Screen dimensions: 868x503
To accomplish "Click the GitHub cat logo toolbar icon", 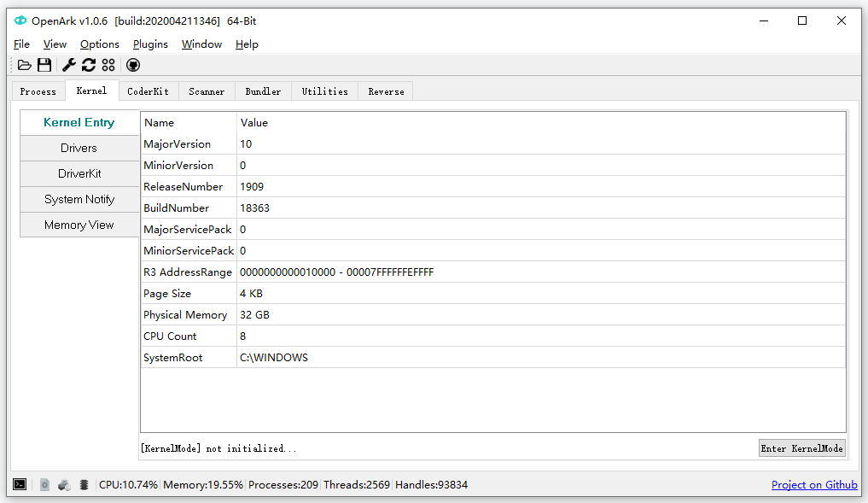I will pyautogui.click(x=133, y=66).
